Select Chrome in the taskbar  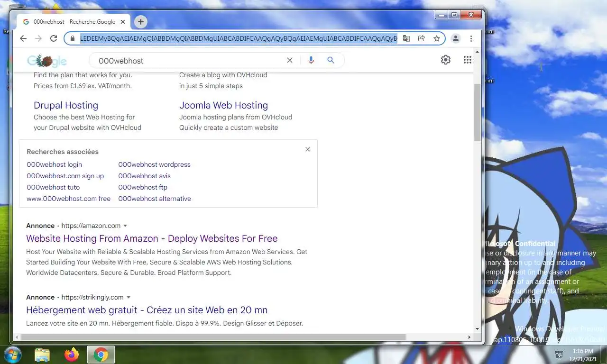101,355
